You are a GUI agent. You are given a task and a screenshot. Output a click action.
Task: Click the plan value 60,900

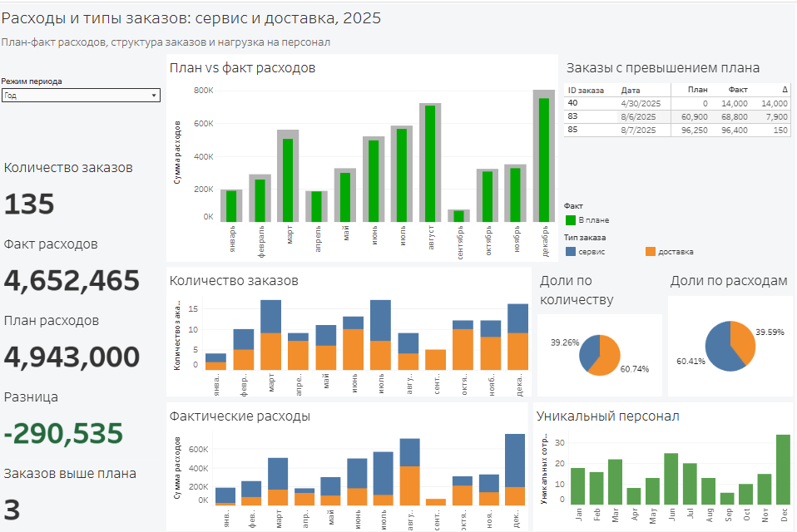[695, 116]
